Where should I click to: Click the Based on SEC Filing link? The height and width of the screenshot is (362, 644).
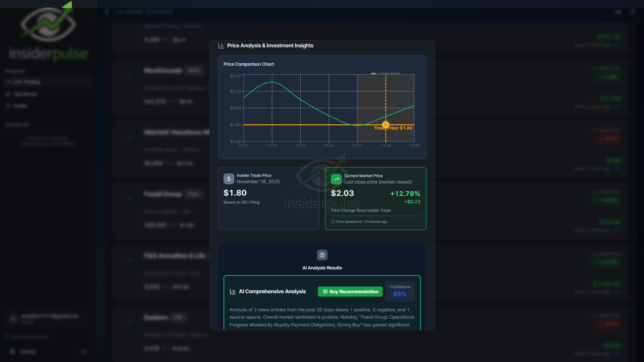click(241, 202)
